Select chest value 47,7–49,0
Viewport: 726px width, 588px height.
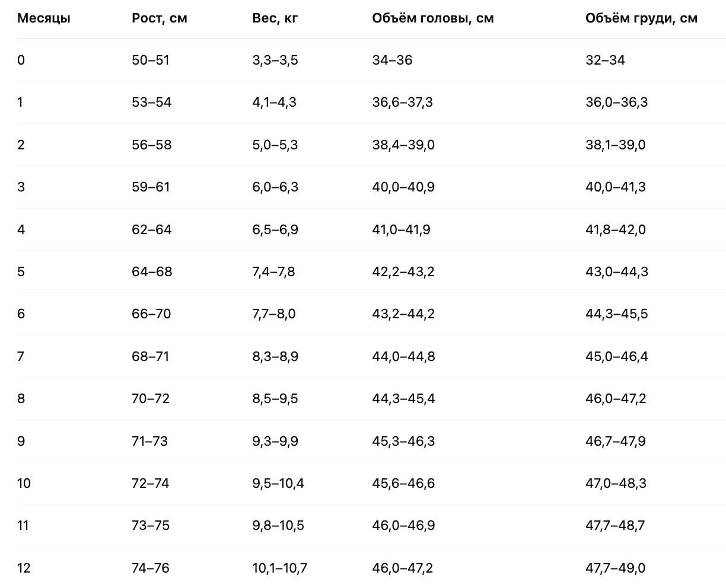click(x=616, y=568)
